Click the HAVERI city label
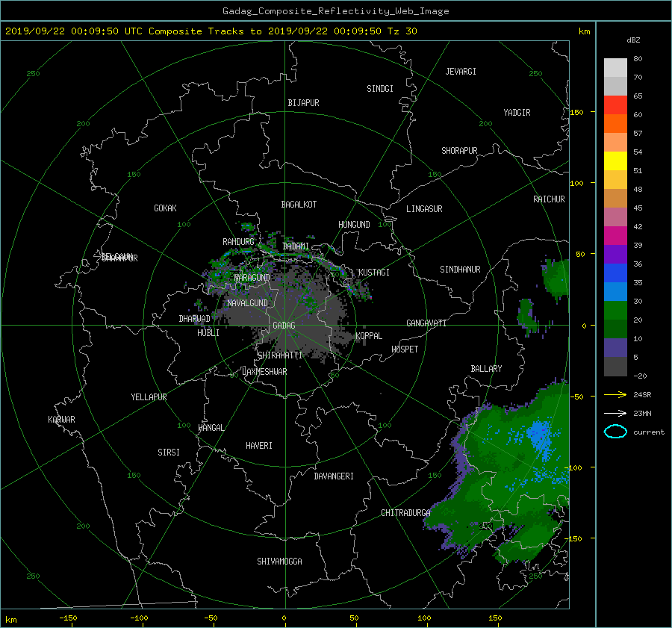The width and height of the screenshot is (672, 628). pos(259,446)
